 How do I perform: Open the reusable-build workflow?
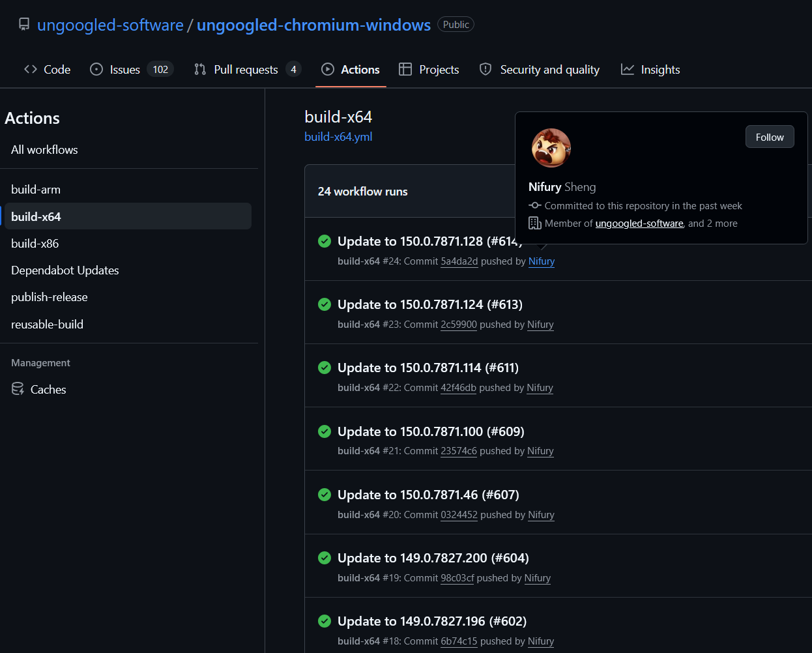coord(47,324)
